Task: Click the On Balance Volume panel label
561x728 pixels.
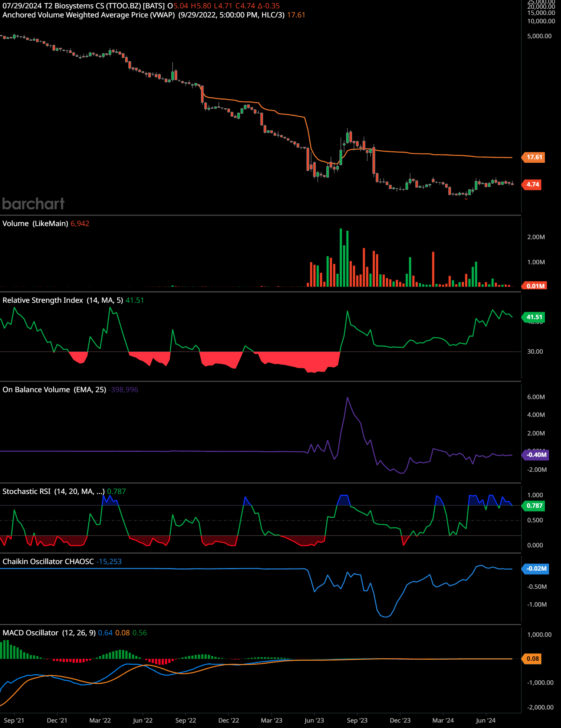Action: click(55, 390)
